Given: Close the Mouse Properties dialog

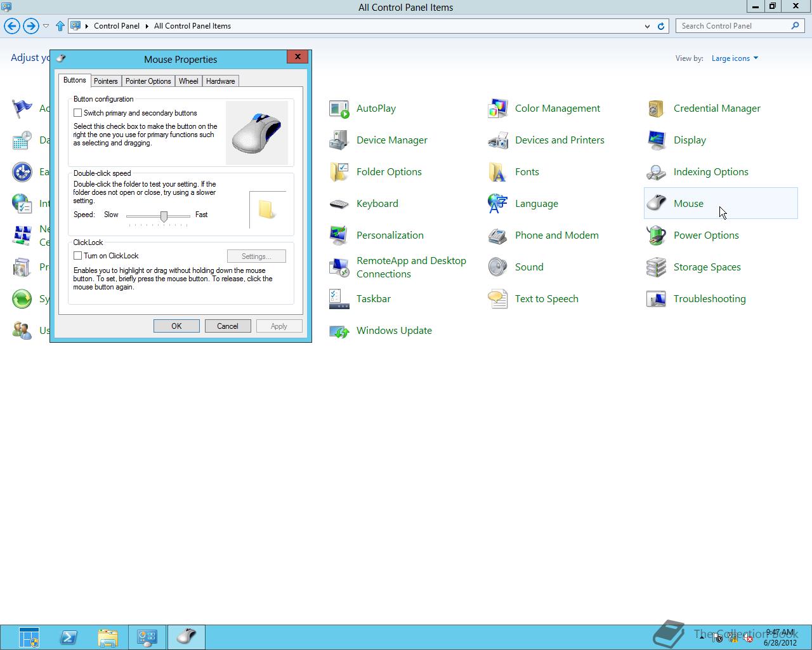Looking at the screenshot, I should coord(298,56).
